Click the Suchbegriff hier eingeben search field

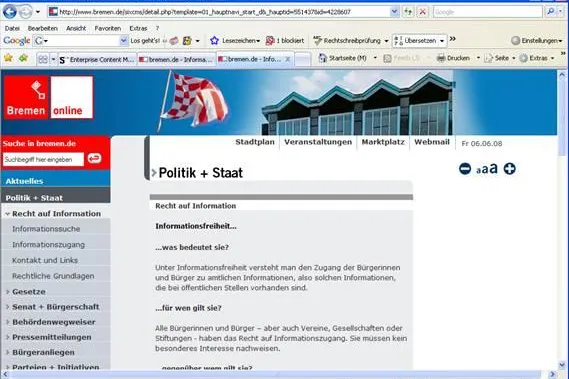[43, 159]
